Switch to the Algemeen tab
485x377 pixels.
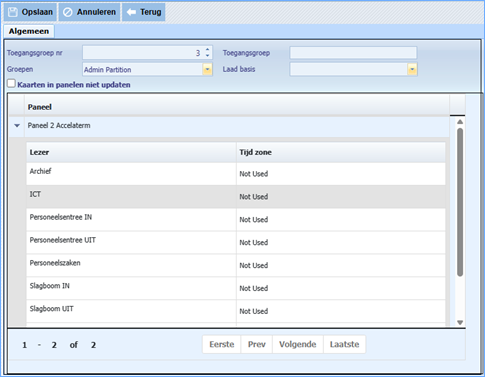click(29, 31)
